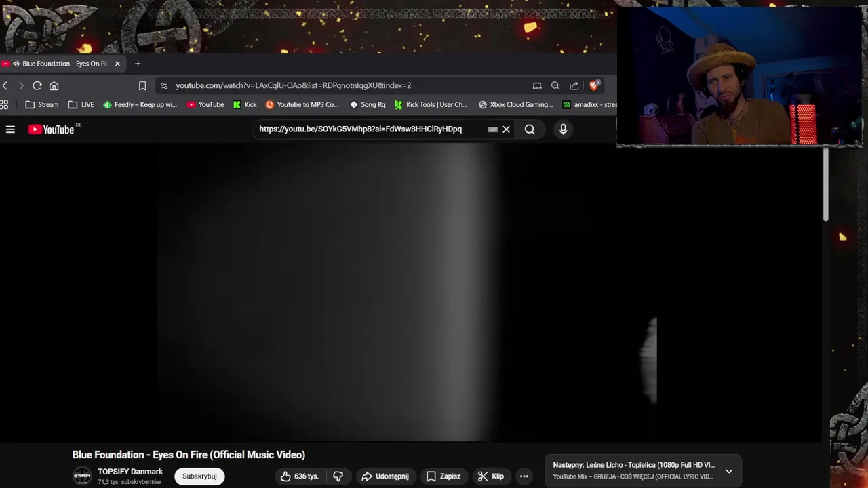Open the Kick bookmark
Image resolution: width=868 pixels, height=488 pixels.
[245, 104]
